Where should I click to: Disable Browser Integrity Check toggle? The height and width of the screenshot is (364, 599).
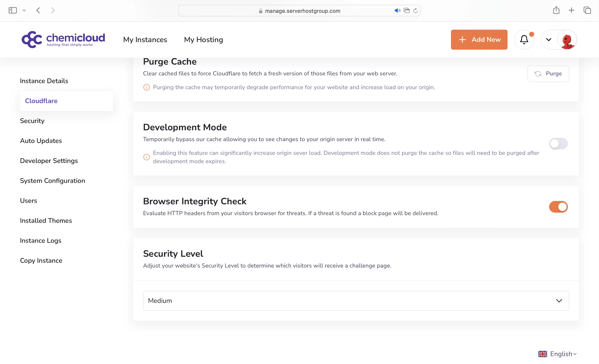(x=558, y=207)
